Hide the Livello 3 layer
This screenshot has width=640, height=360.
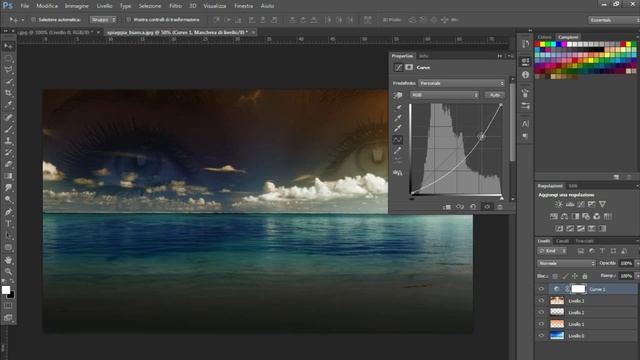(x=541, y=301)
